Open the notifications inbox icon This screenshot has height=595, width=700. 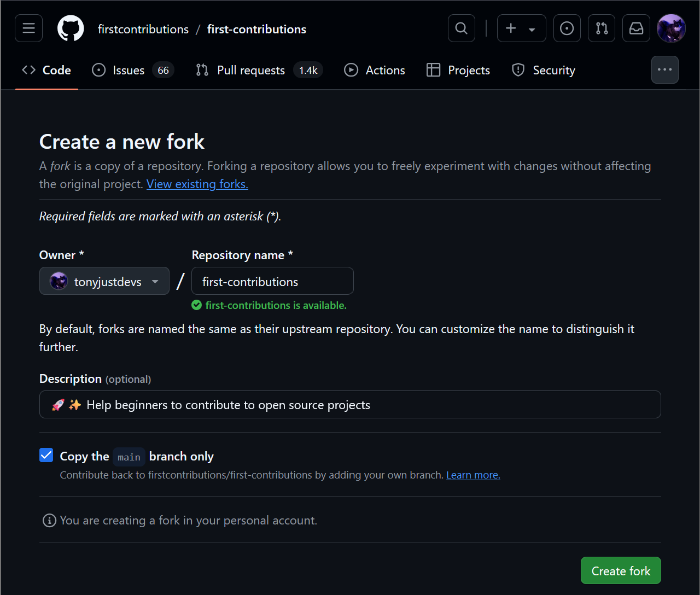click(x=637, y=28)
